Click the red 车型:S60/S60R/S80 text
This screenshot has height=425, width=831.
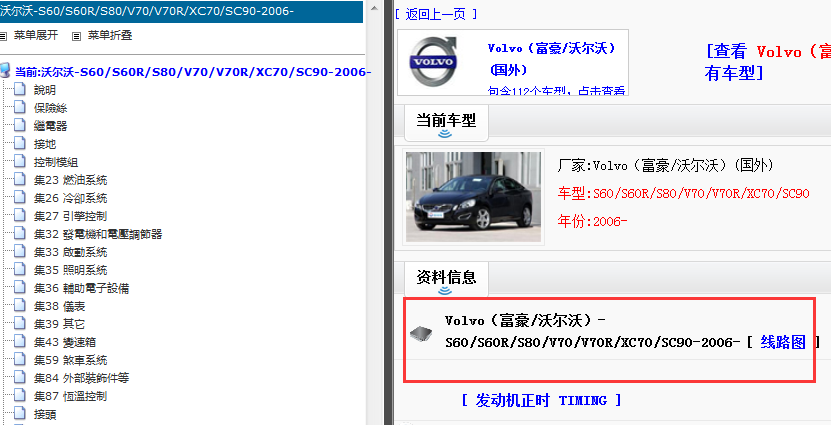click(683, 193)
